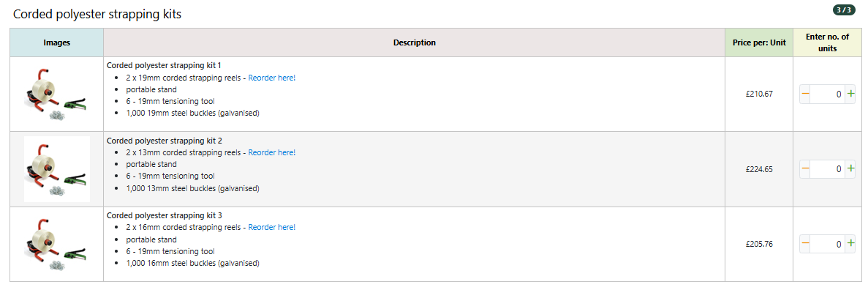Click Corded polyester strapping kit 2 title

(165, 141)
